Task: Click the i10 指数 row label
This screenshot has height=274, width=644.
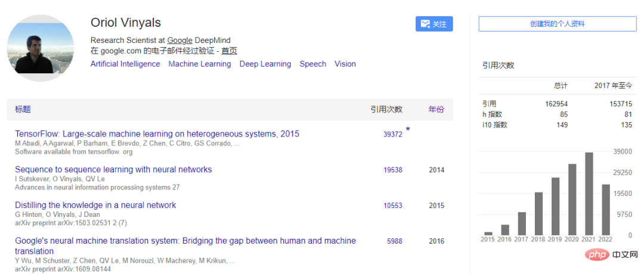Action: (494, 125)
